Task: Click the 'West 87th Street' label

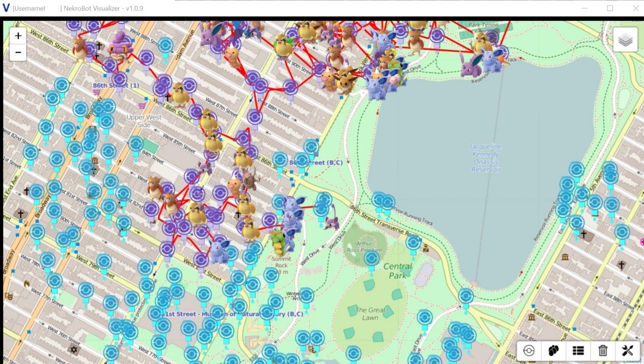Action: point(221,107)
